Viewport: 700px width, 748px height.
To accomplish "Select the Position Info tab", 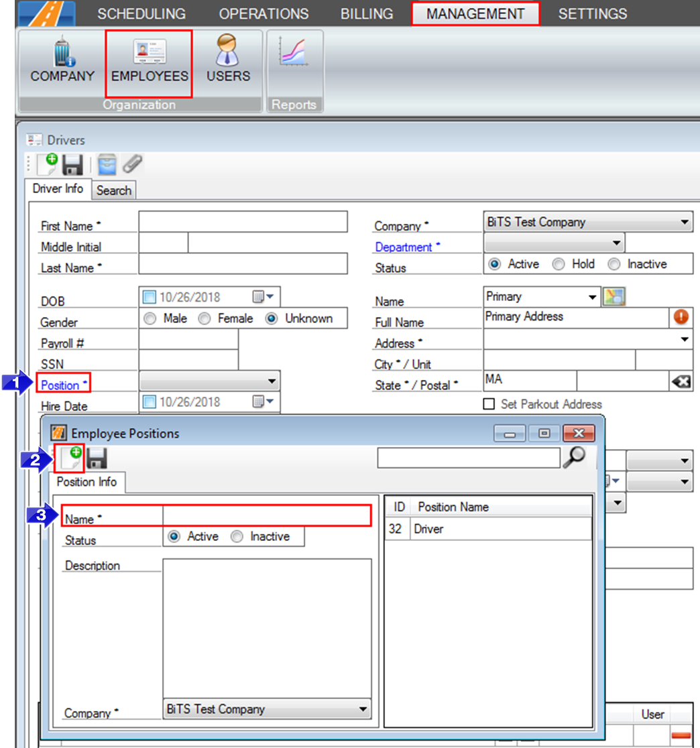I will (86, 482).
